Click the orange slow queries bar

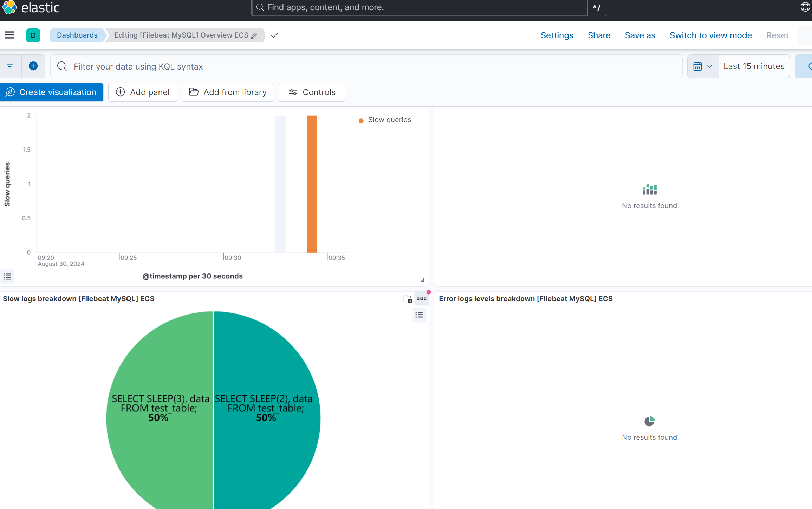312,184
